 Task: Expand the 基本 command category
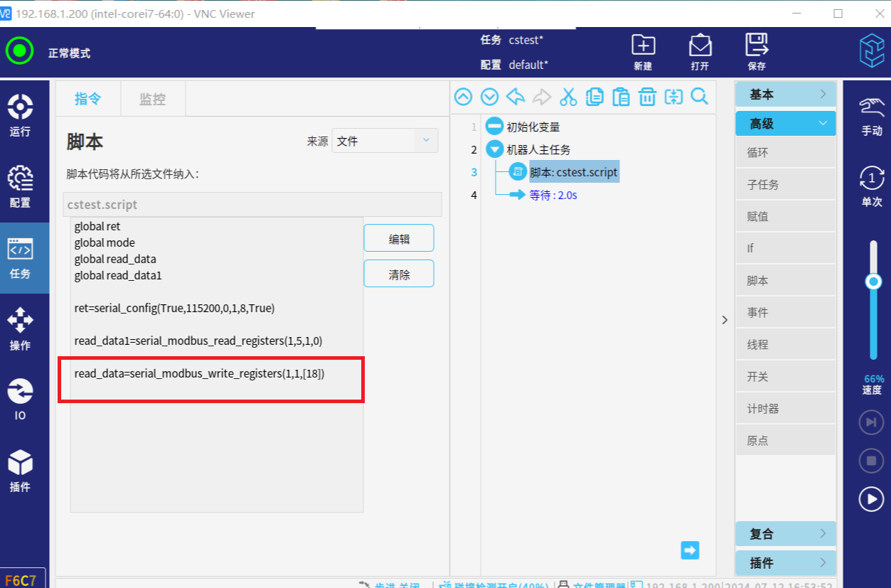[x=785, y=95]
